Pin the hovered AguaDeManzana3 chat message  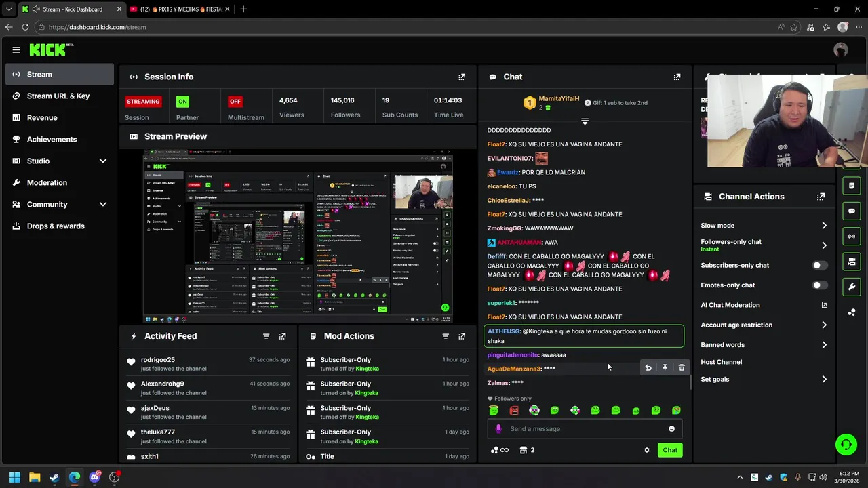665,367
